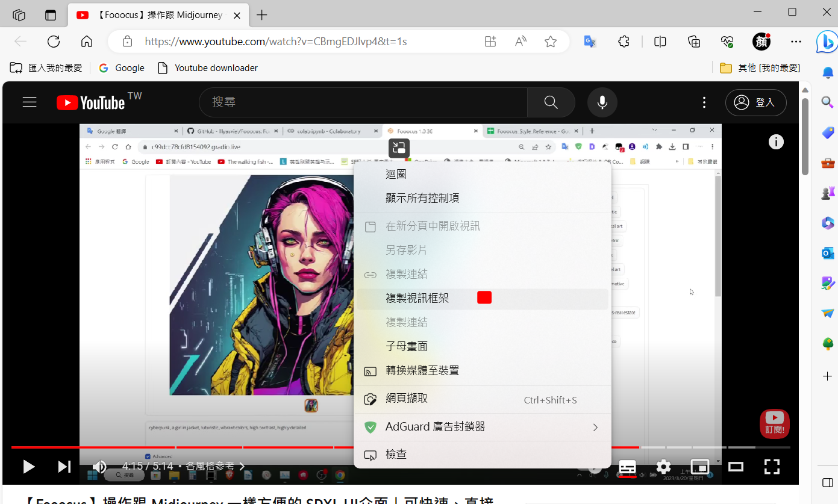Viewport: 838px width, 504px height.
Task: Choose 檢查 inspect menu item
Action: click(483, 455)
